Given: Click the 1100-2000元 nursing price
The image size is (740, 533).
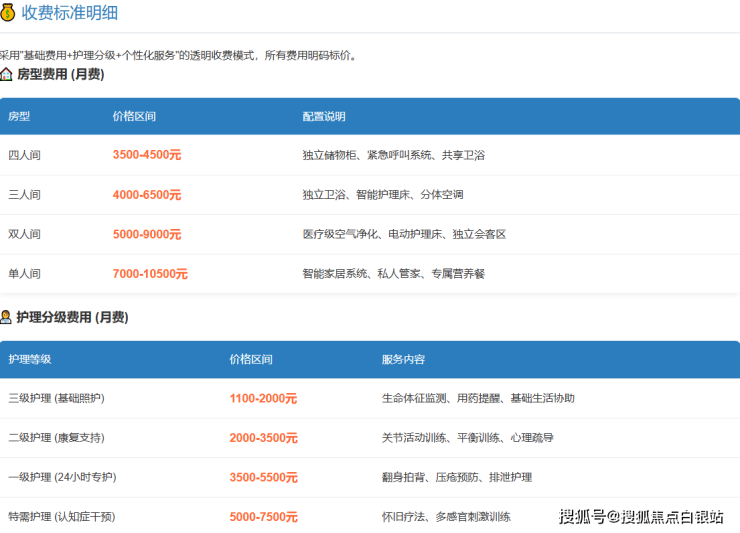Looking at the screenshot, I should pos(263,398).
